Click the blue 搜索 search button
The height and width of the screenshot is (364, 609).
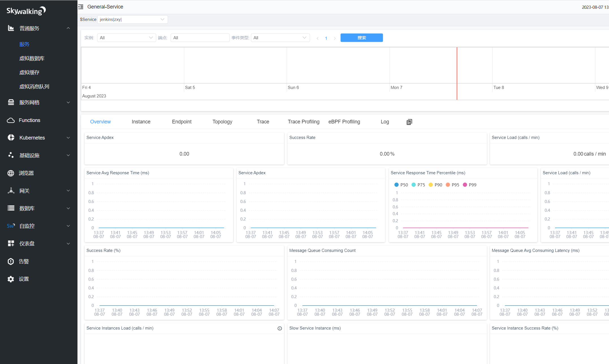click(x=361, y=38)
